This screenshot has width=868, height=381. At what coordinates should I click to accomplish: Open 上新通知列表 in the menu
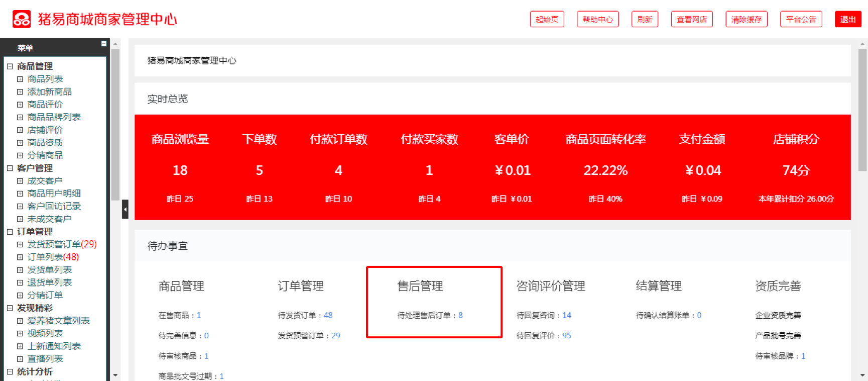[54, 346]
